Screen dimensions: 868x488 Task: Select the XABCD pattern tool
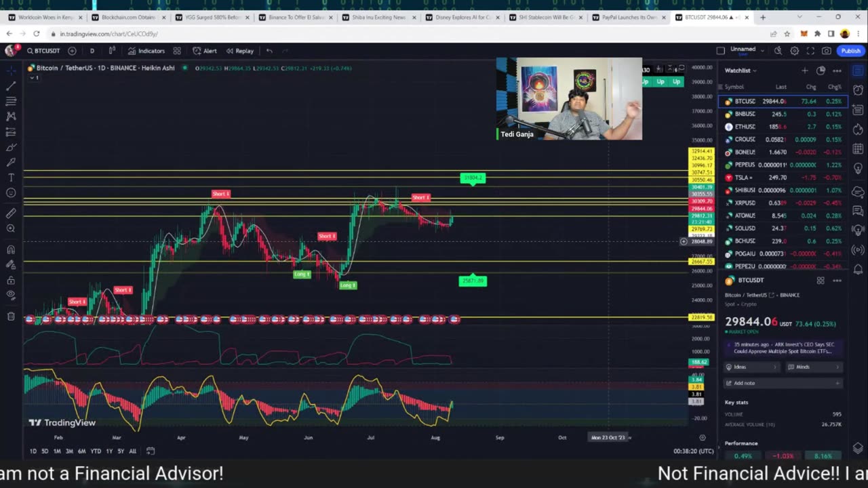pyautogui.click(x=11, y=117)
